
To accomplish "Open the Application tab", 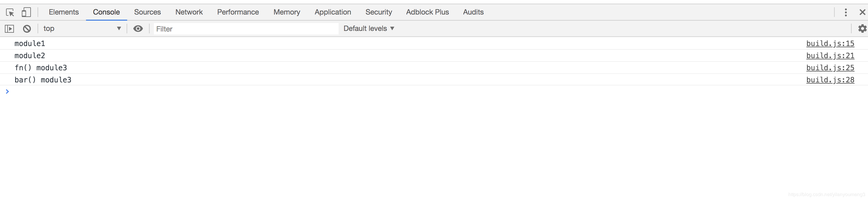I will [333, 12].
